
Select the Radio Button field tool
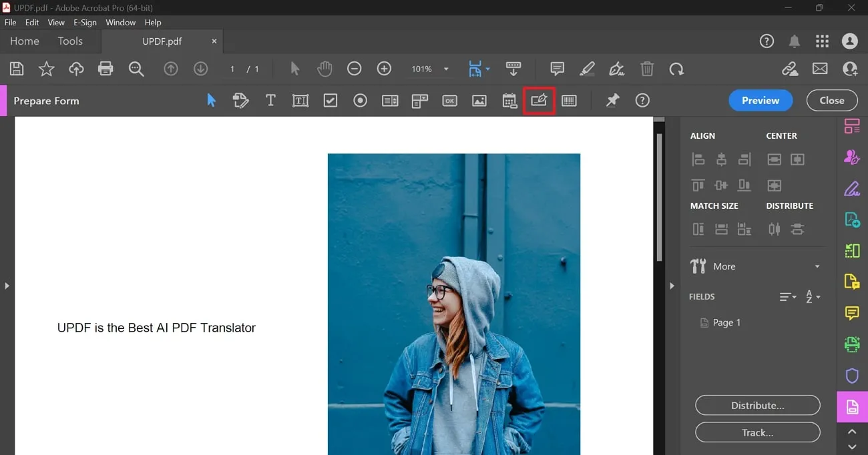(360, 100)
